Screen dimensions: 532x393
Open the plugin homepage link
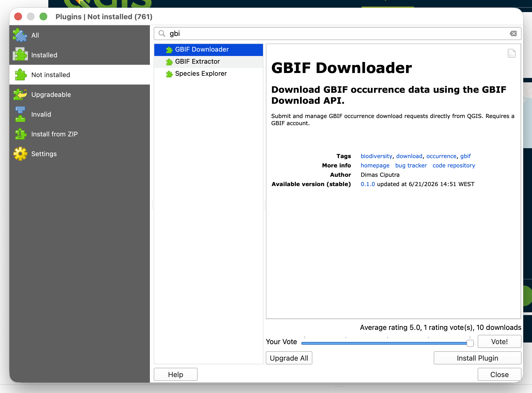tap(375, 165)
